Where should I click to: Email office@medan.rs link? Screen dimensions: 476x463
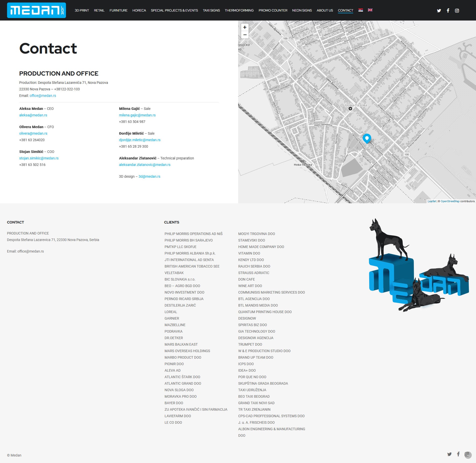(43, 96)
